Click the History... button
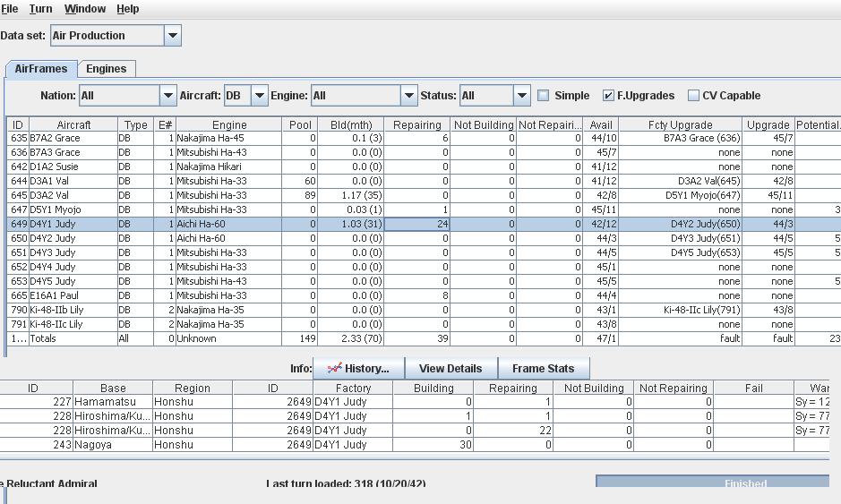Viewport: 841px width, 504px height. [x=359, y=368]
